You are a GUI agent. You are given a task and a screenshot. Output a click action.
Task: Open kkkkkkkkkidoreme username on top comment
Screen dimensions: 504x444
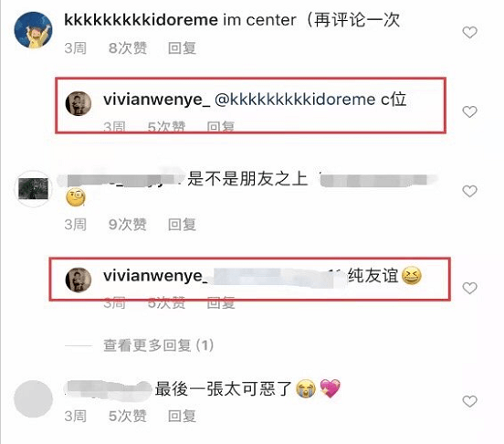coord(142,20)
